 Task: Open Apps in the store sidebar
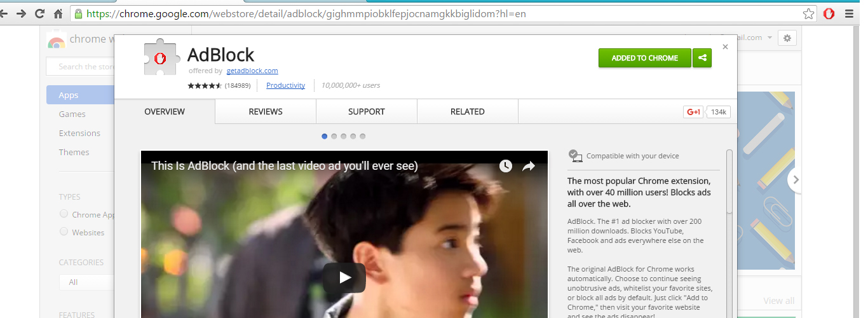click(x=80, y=95)
